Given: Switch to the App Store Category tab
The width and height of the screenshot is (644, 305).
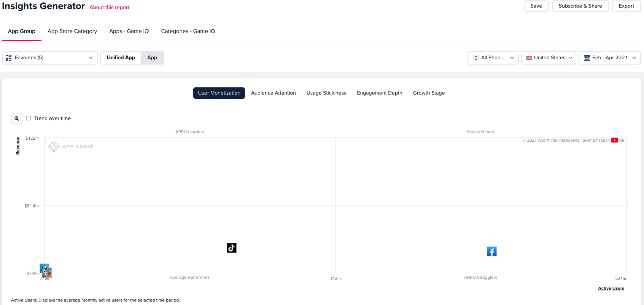Looking at the screenshot, I should [72, 31].
